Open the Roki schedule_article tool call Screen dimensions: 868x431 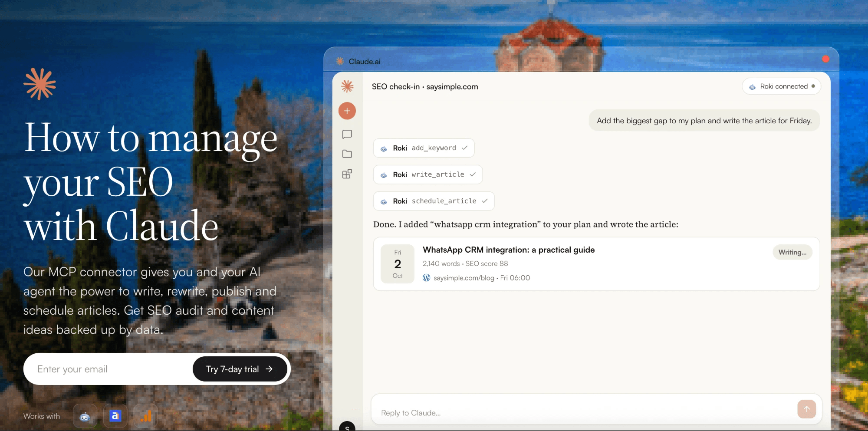point(434,201)
